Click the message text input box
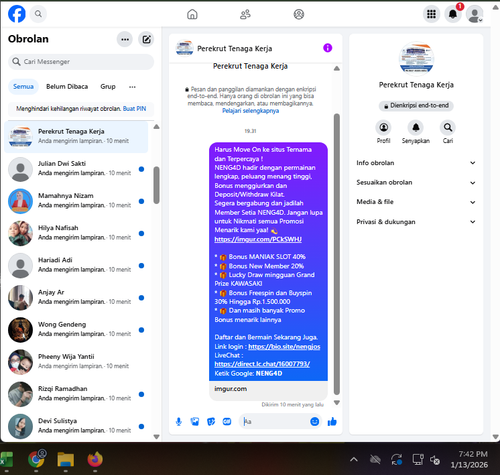500x475 pixels. (x=274, y=422)
